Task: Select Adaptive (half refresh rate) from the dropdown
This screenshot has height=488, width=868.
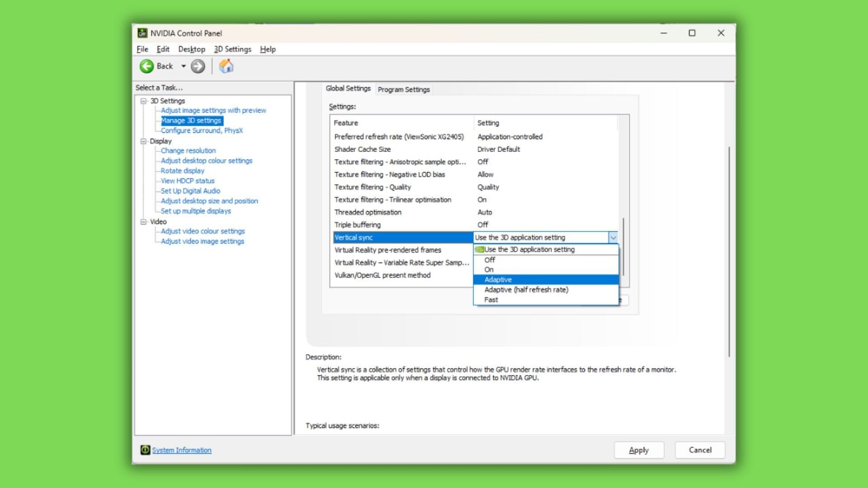Action: tap(526, 290)
